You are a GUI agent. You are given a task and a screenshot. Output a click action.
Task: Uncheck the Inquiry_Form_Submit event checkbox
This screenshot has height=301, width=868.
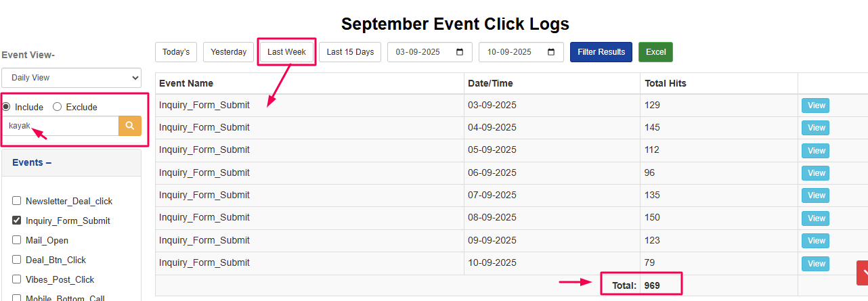[x=17, y=221]
